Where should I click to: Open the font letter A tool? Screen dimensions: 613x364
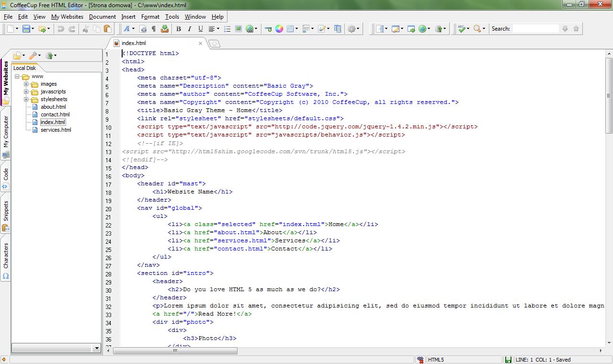[x=127, y=29]
